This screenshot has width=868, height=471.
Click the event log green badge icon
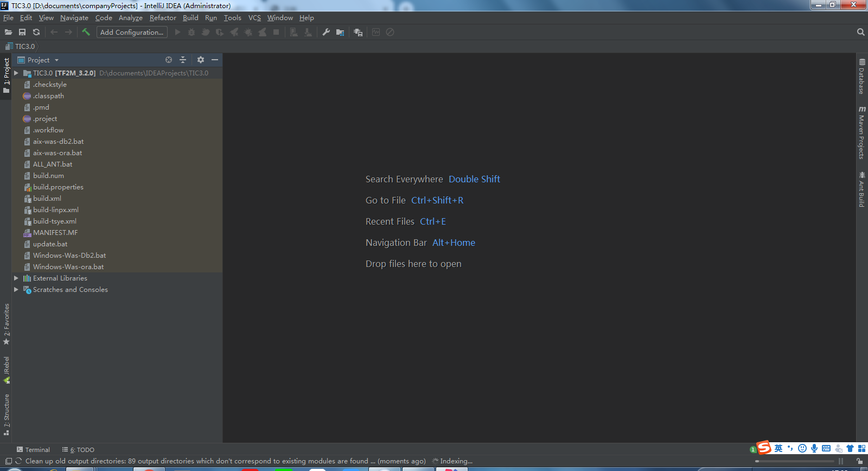point(753,450)
